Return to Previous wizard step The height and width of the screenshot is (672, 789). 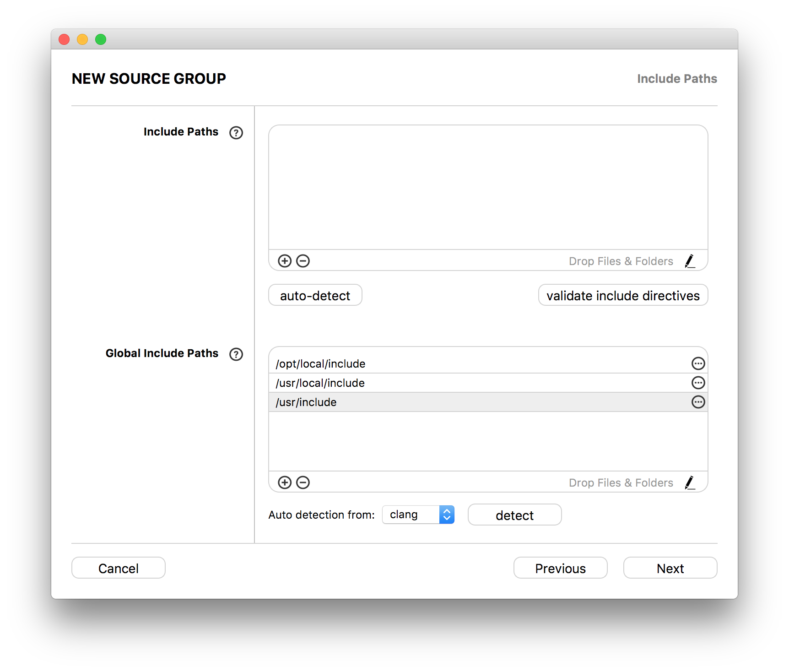(x=561, y=568)
